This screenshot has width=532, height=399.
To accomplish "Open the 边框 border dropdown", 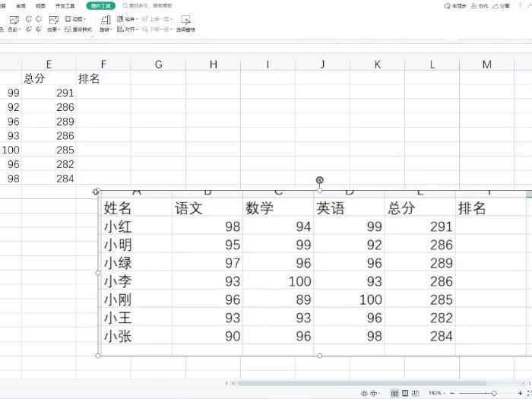I will [75, 19].
